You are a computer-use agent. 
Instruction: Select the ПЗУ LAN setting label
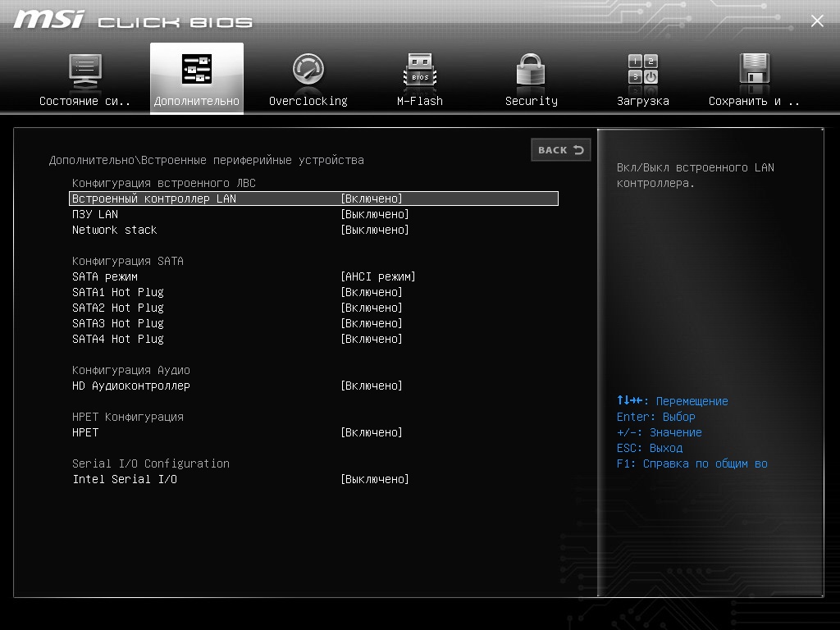coord(95,214)
